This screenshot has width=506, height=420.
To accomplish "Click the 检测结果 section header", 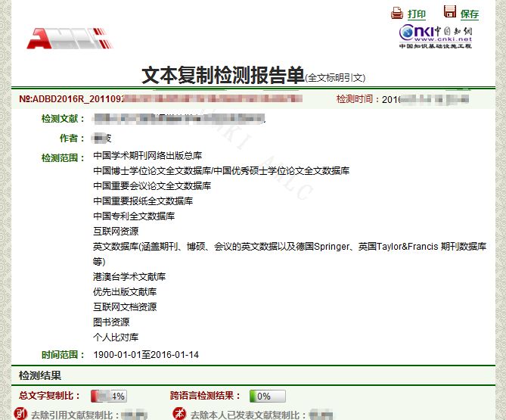I will (40, 375).
